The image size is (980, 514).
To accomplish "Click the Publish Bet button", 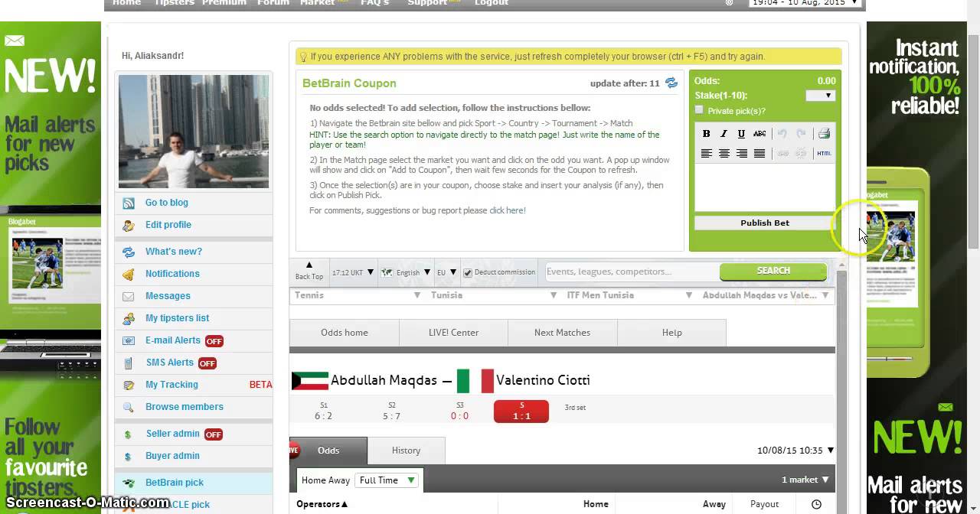I will tap(765, 223).
